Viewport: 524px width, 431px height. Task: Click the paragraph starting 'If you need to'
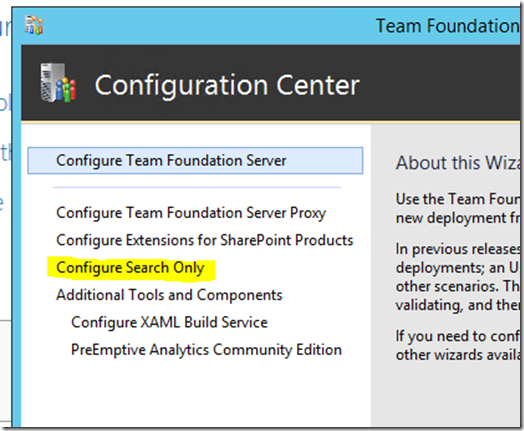point(458,345)
